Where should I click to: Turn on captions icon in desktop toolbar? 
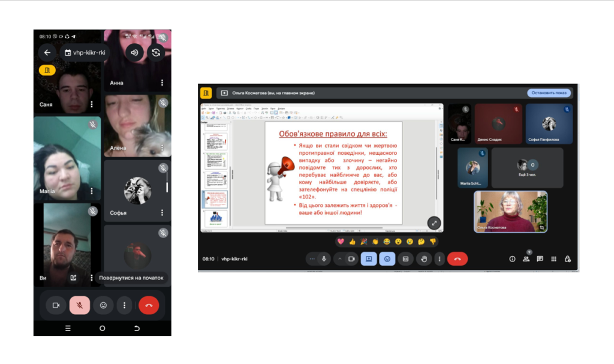tap(406, 259)
